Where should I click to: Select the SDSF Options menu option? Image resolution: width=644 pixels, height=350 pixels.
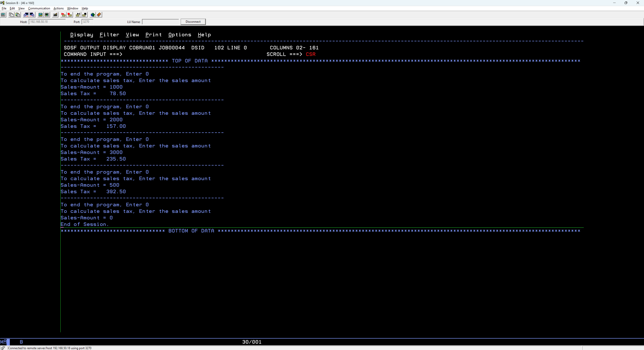coord(180,35)
